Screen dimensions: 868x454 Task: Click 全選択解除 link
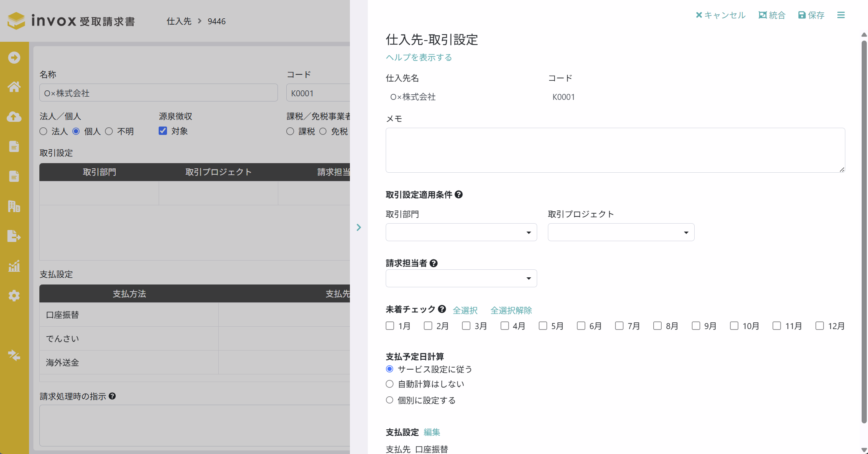pyautogui.click(x=511, y=310)
